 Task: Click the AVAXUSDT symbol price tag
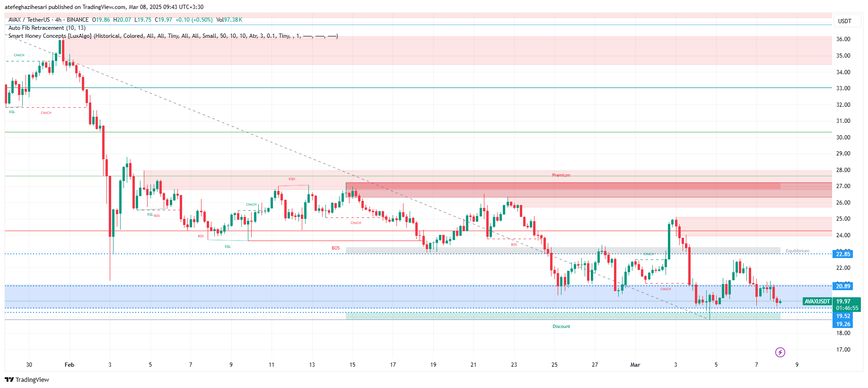tap(817, 302)
